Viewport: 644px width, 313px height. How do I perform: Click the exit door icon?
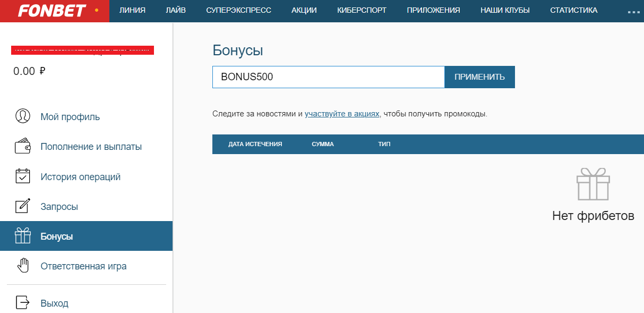pyautogui.click(x=22, y=303)
